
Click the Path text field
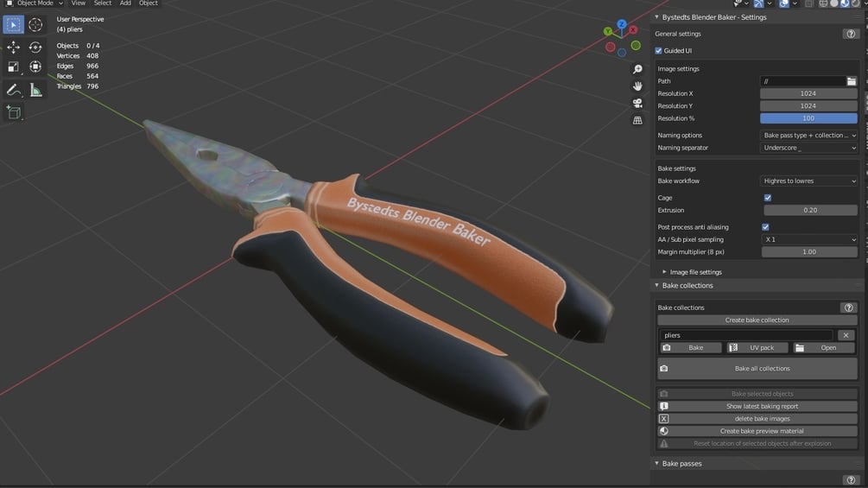tap(802, 81)
